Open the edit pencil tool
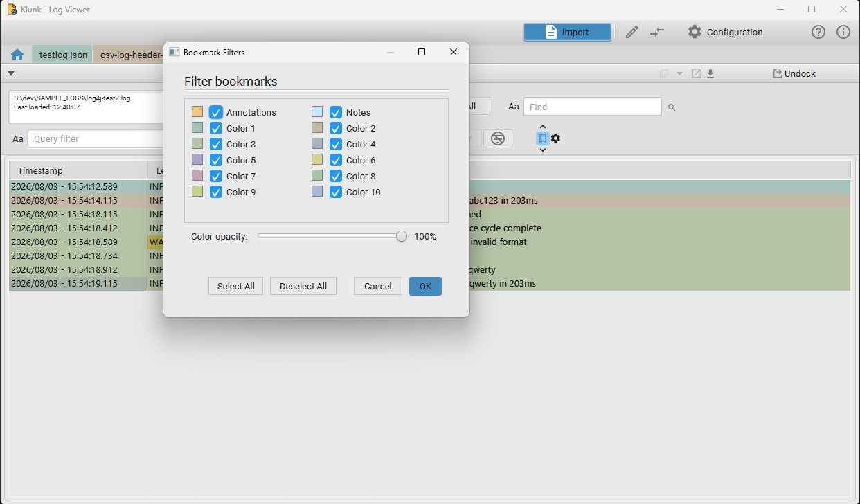The height and width of the screenshot is (504, 860). click(x=631, y=32)
